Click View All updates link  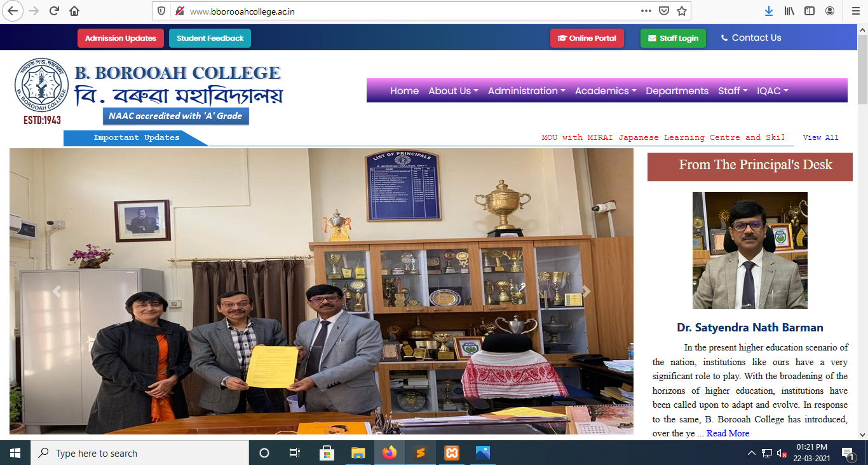[820, 137]
